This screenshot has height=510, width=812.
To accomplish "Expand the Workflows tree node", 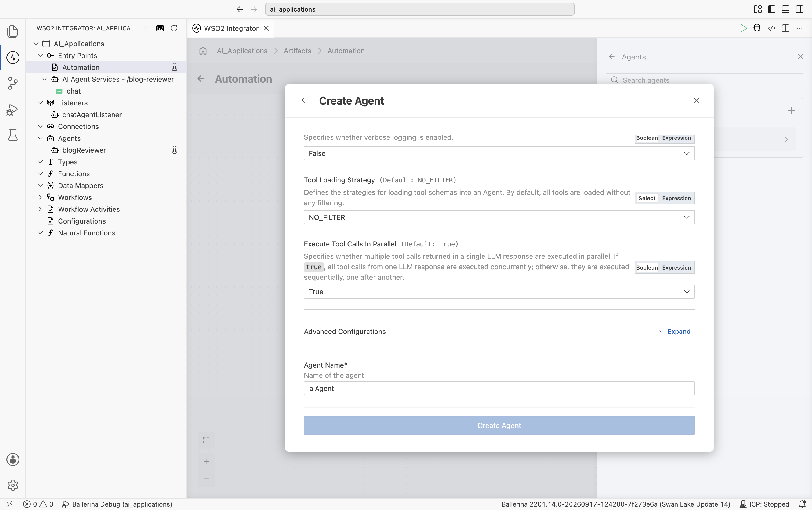I will [x=40, y=197].
